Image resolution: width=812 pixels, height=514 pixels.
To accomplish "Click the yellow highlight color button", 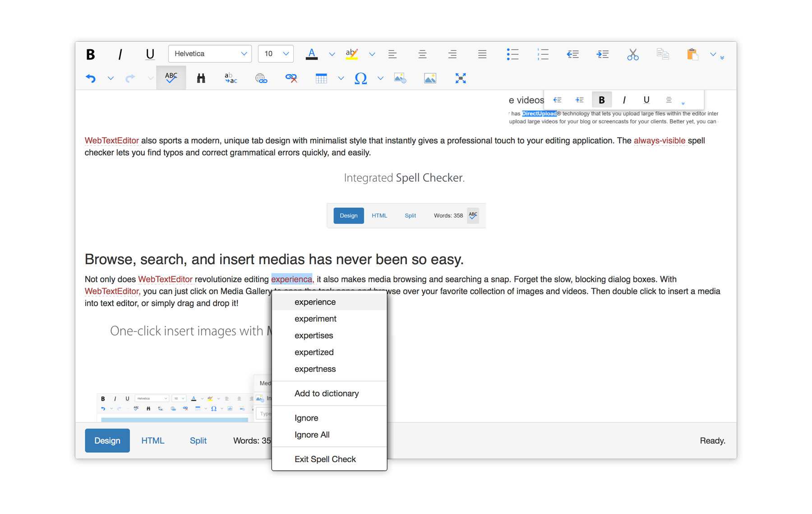I will 351,54.
